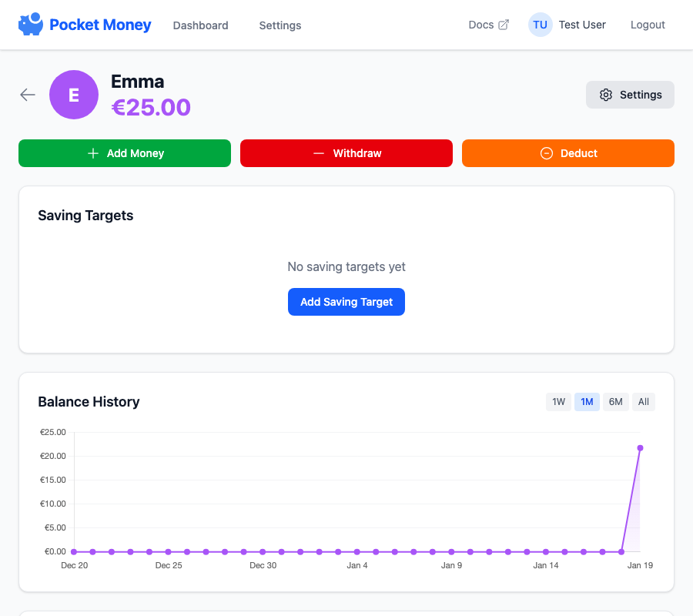Click the TU user avatar badge
Screen dimensions: 693x616
[540, 25]
